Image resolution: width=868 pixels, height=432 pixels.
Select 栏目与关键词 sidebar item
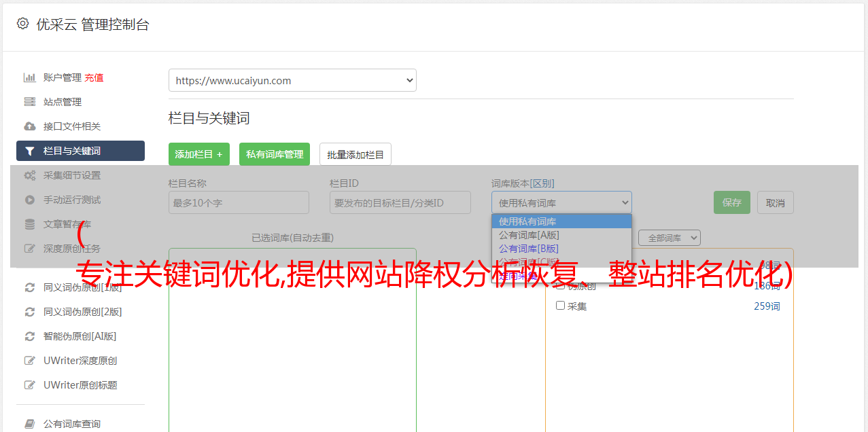80,151
